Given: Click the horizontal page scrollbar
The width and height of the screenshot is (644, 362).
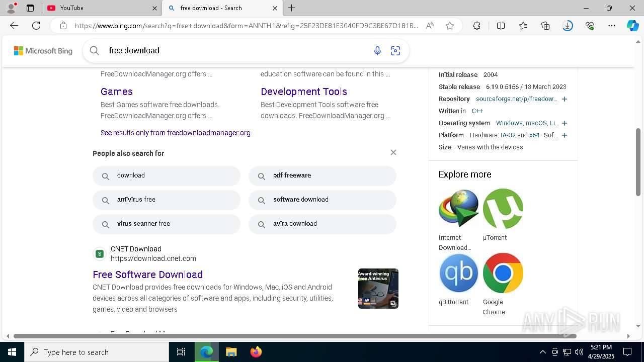Looking at the screenshot, I should [x=295, y=336].
